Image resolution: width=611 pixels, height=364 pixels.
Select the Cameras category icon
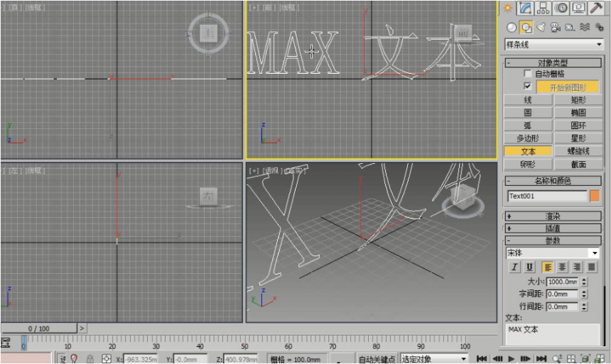[556, 27]
